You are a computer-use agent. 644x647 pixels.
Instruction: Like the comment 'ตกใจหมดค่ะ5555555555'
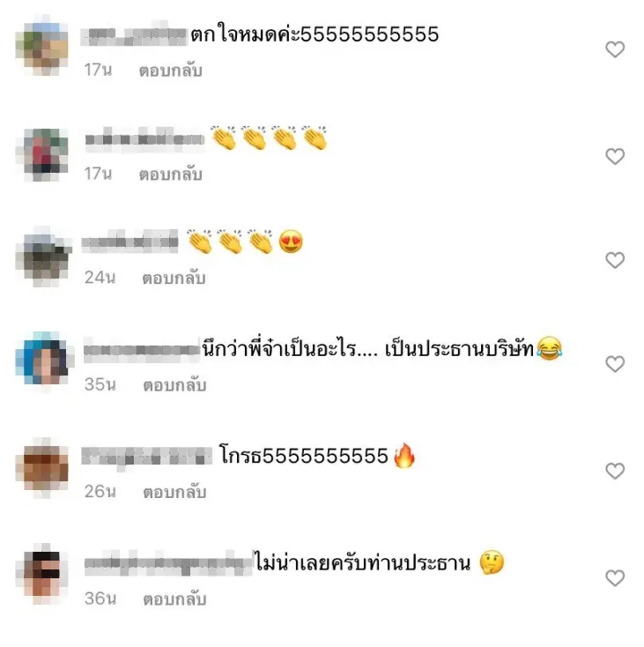[615, 49]
